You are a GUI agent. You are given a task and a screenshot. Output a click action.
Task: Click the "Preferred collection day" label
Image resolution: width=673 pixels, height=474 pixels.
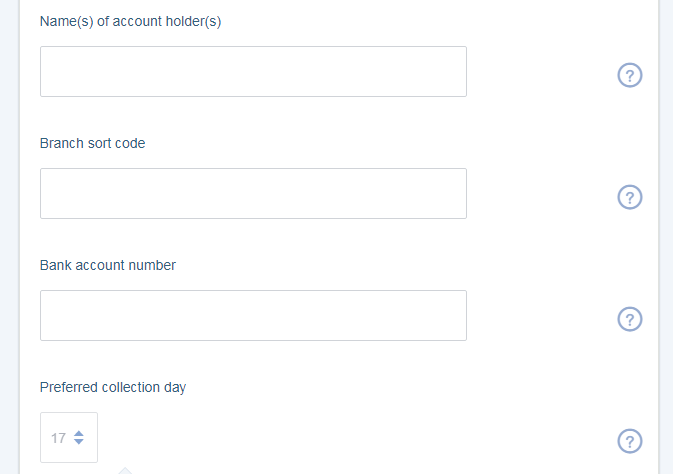113,387
